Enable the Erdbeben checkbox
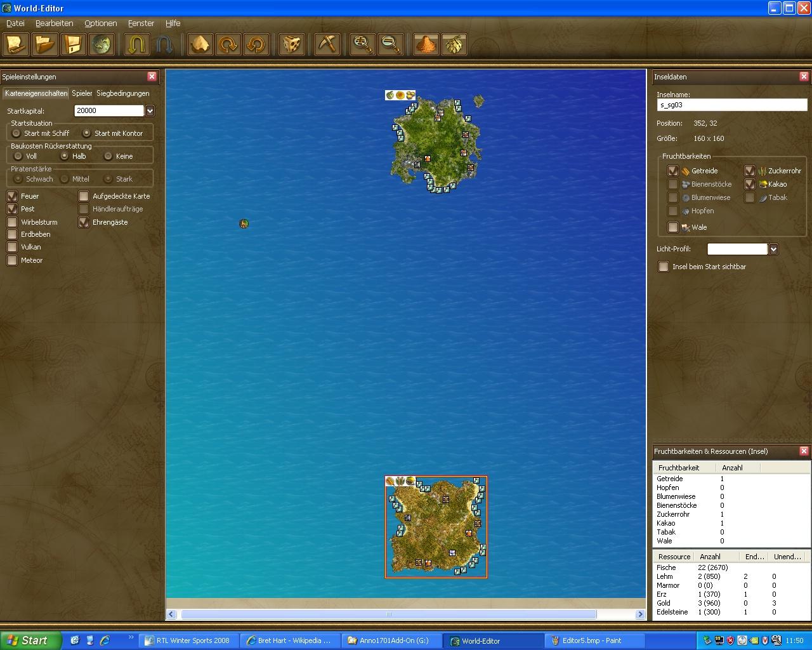 click(x=12, y=234)
